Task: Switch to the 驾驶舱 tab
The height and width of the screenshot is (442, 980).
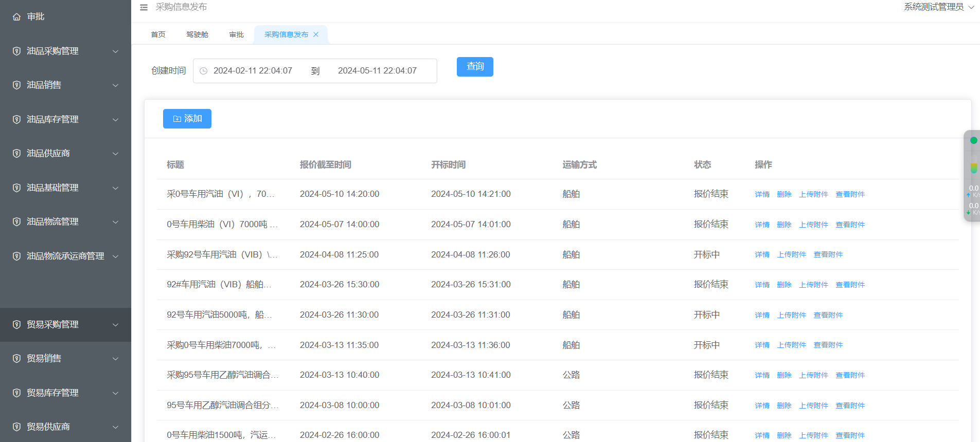Action: (x=197, y=34)
